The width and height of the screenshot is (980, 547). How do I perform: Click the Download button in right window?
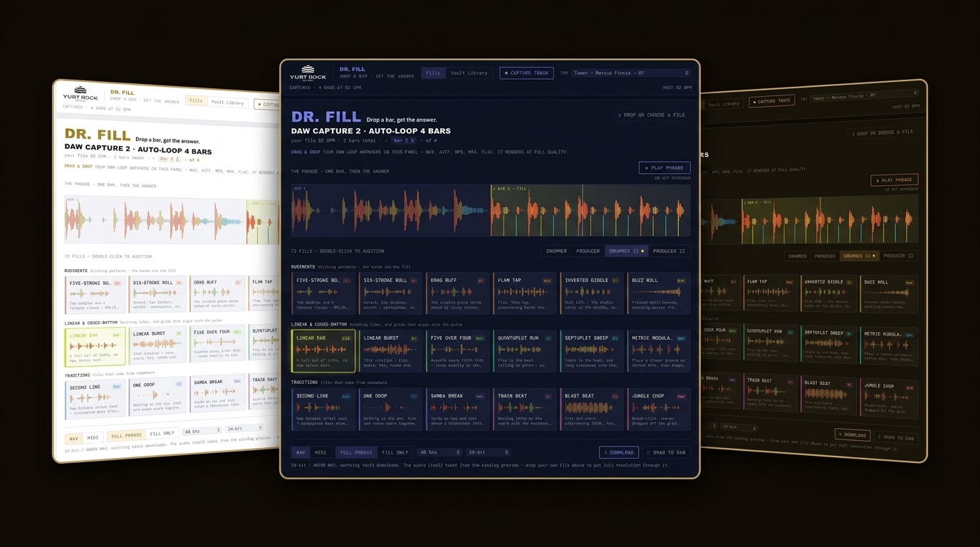(853, 434)
